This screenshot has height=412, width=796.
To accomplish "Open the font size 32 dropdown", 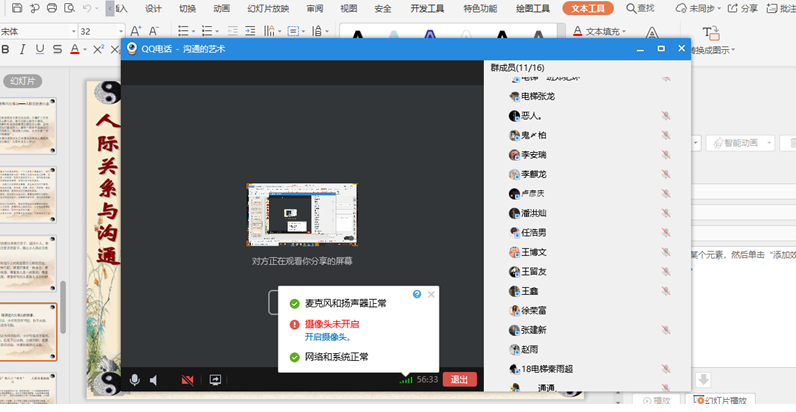I will click(x=120, y=31).
